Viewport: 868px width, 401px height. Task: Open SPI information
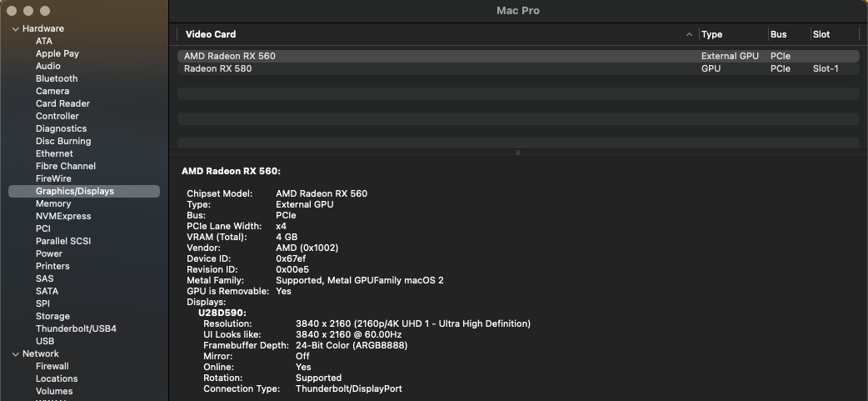(42, 303)
